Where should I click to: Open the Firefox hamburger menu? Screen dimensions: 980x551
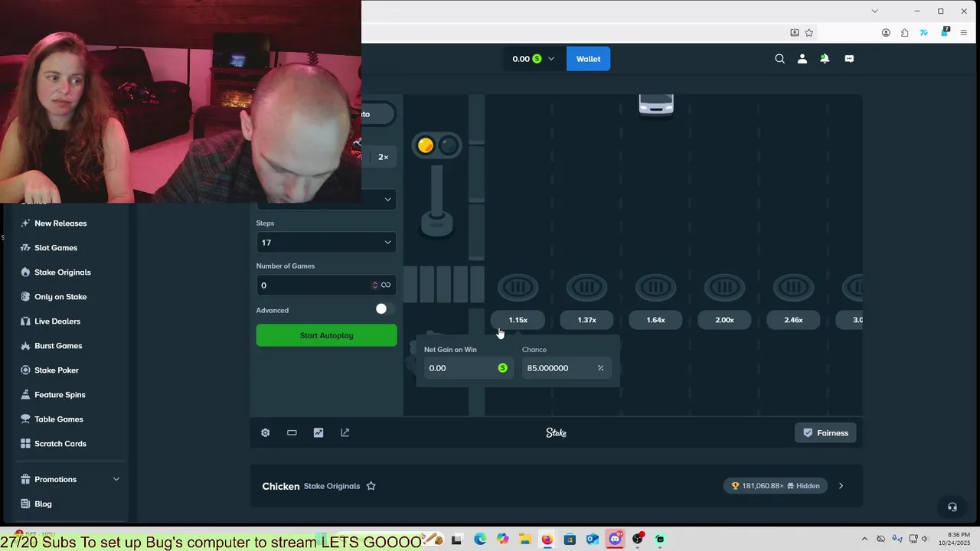point(963,33)
